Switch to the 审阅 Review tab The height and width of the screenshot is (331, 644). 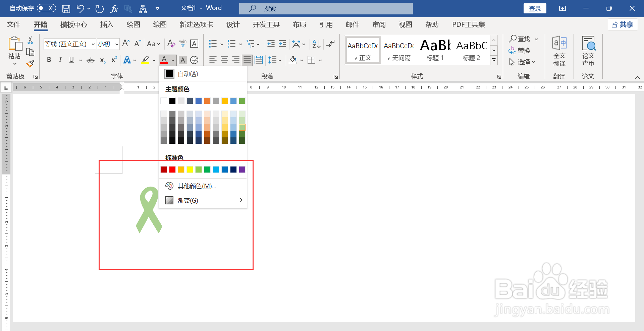click(x=379, y=24)
